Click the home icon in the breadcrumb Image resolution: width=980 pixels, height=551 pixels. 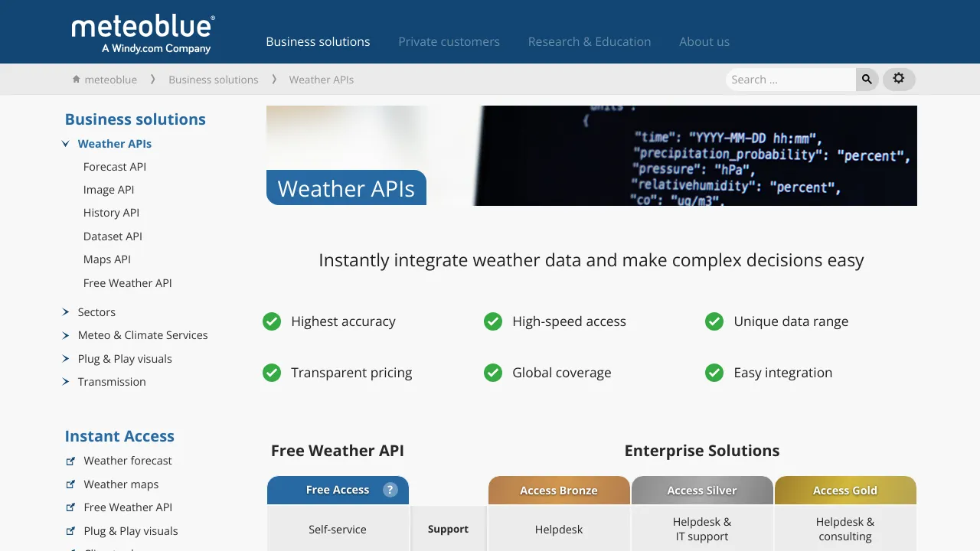click(x=76, y=80)
